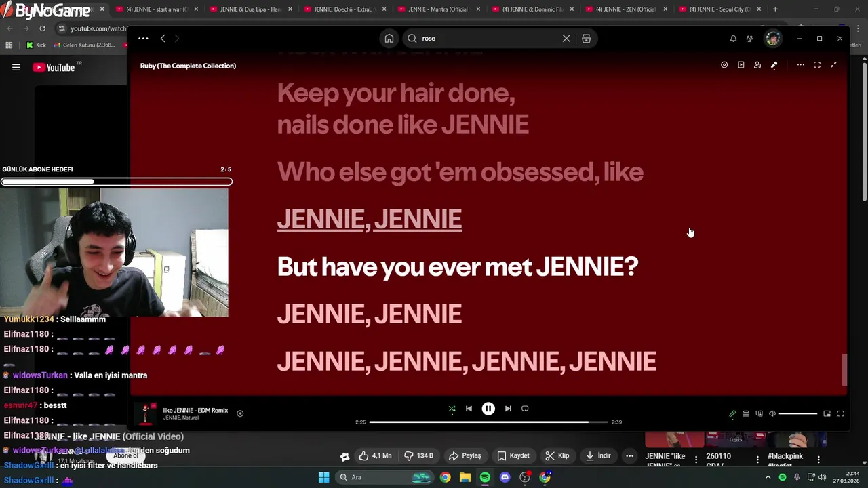Open the lyrics view more options dots
This screenshot has height=488, width=868.
coord(800,65)
